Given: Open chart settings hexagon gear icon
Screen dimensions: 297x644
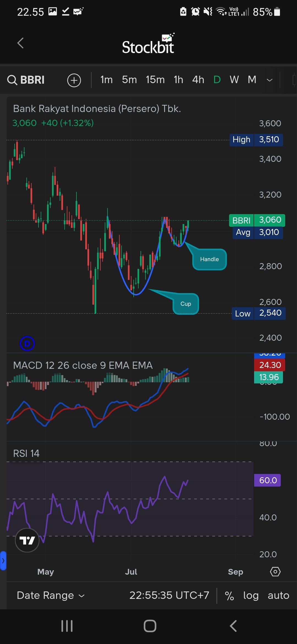Looking at the screenshot, I should pos(275,572).
